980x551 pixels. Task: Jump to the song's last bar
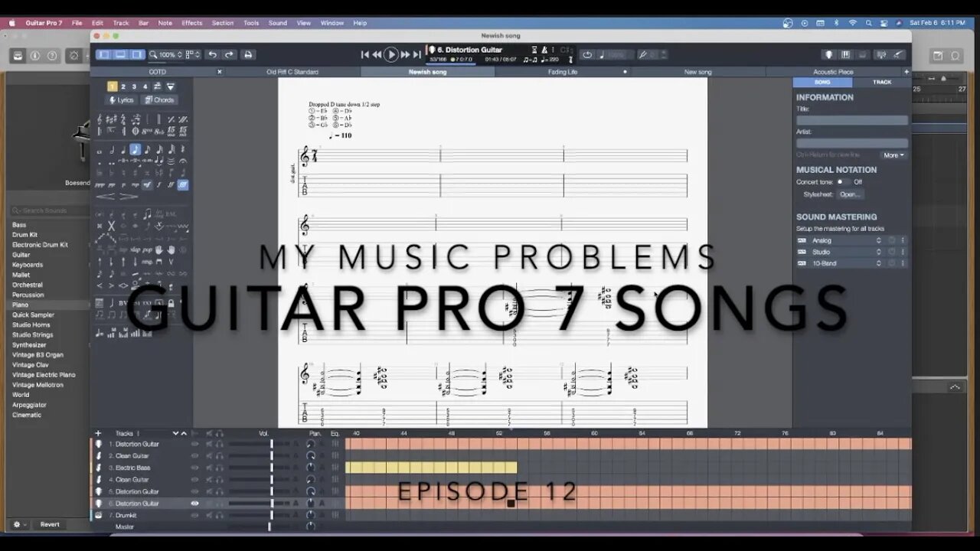[417, 54]
